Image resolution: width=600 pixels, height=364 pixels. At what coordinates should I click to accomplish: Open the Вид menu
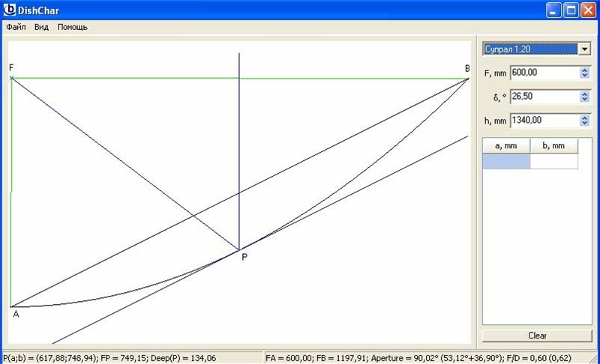point(41,27)
